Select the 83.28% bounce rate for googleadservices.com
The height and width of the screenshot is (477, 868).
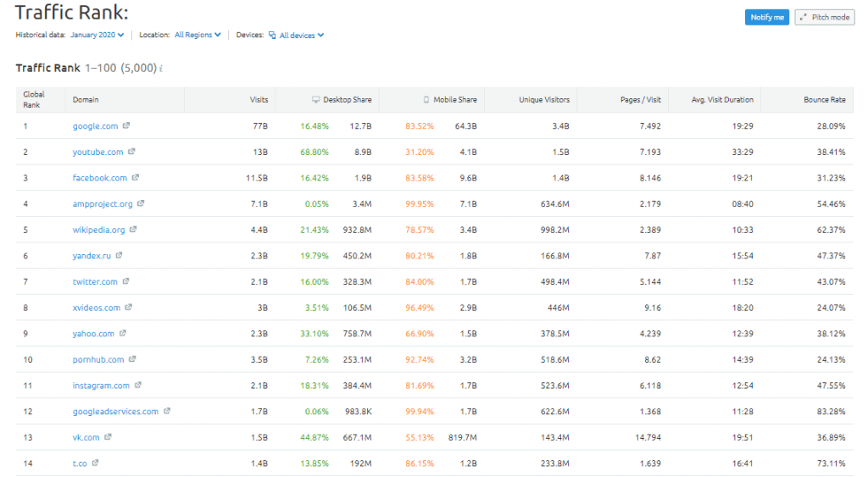pos(832,412)
